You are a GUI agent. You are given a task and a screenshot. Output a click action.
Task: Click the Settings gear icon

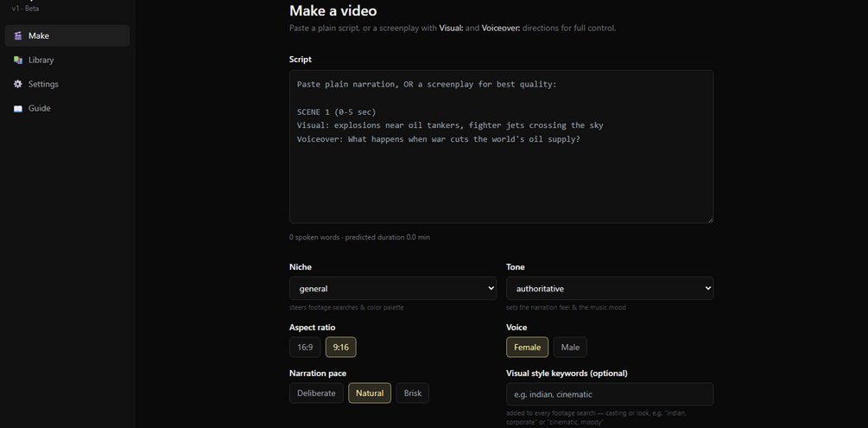click(x=18, y=84)
